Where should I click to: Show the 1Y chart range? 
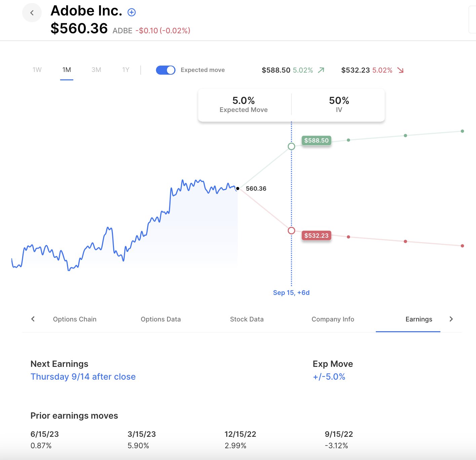coord(126,70)
